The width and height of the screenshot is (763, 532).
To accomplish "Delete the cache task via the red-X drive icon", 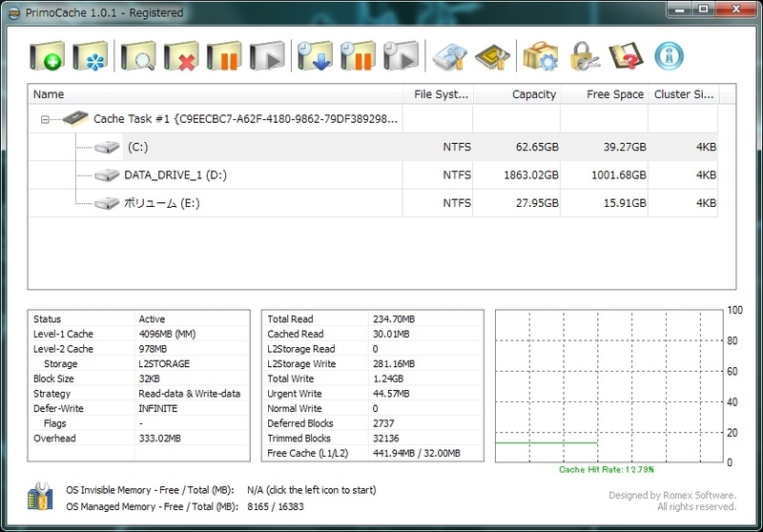I will coord(181,56).
